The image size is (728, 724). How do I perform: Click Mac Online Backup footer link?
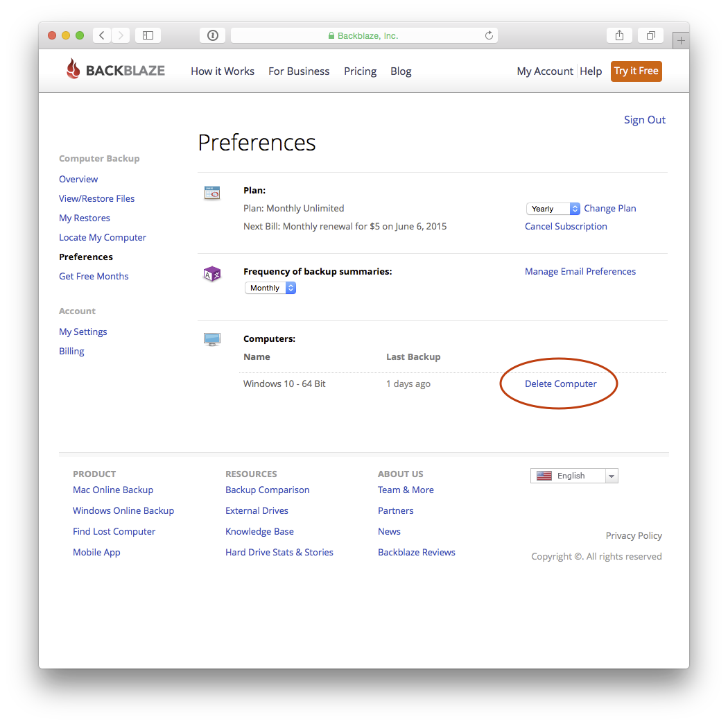(113, 490)
